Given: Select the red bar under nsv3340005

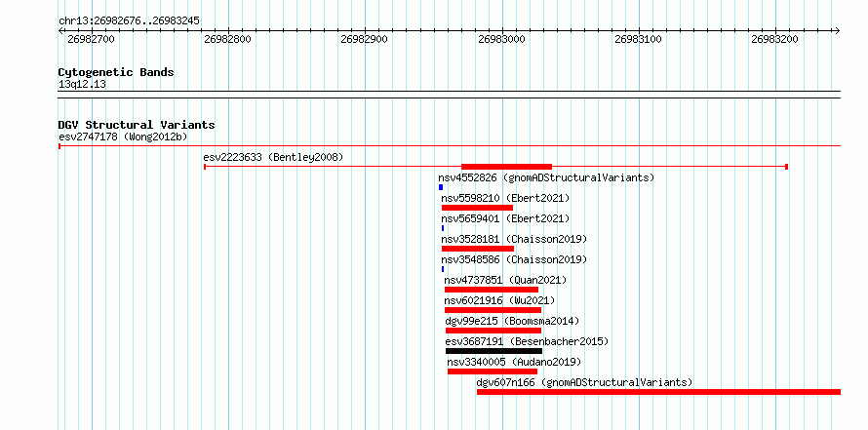Looking at the screenshot, I should pos(493,371).
